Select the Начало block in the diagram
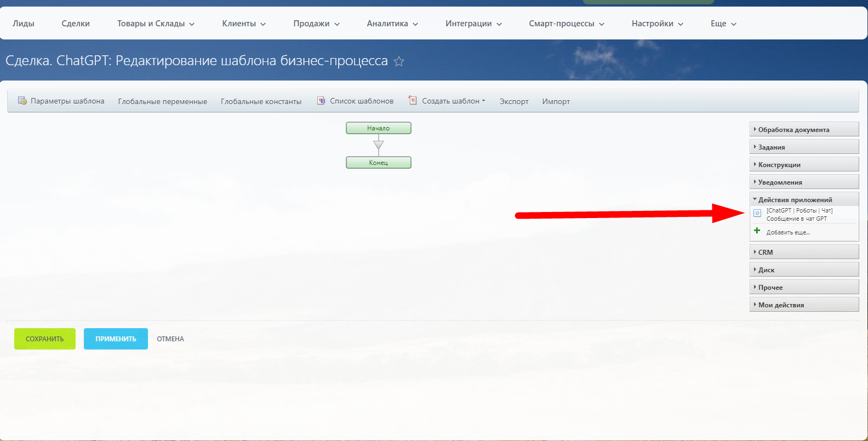This screenshot has width=868, height=441. click(x=378, y=128)
